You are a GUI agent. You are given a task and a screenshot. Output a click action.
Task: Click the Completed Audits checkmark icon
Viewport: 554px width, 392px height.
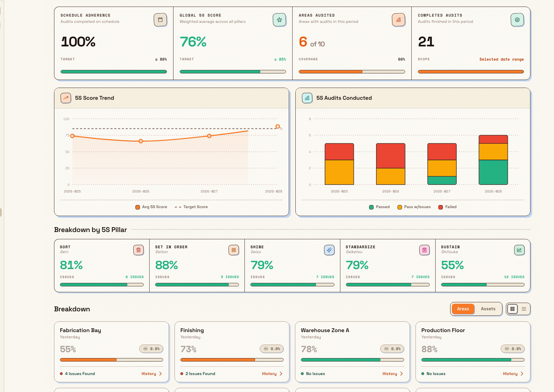click(x=517, y=20)
